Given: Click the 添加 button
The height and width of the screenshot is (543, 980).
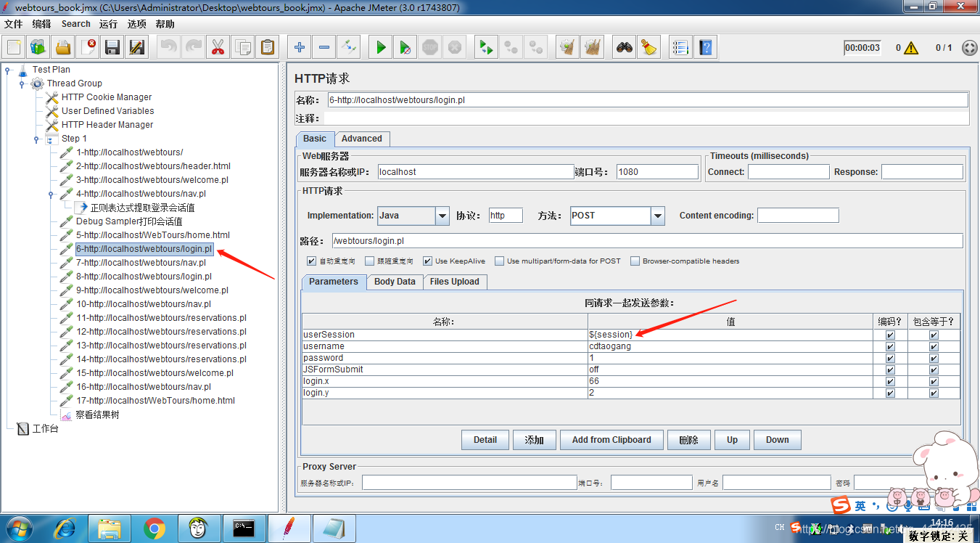Looking at the screenshot, I should 535,440.
